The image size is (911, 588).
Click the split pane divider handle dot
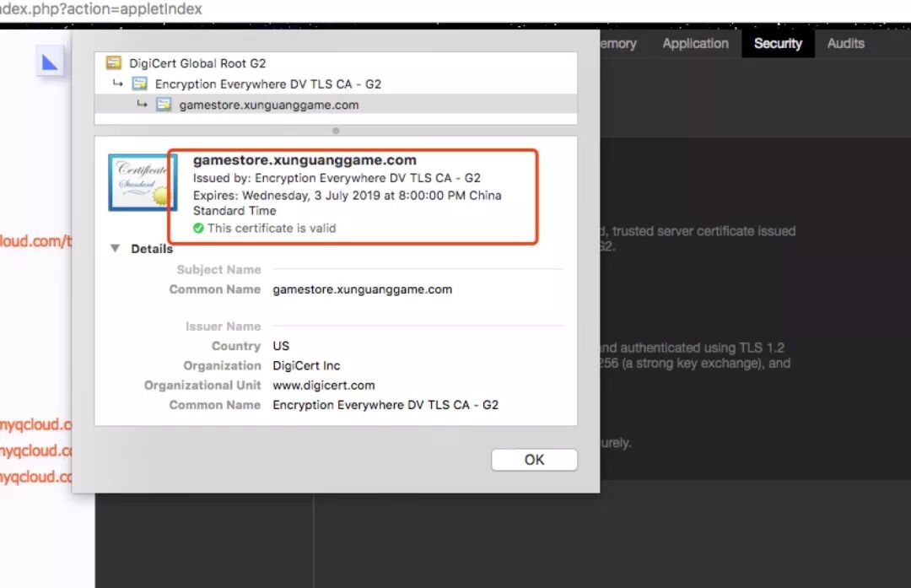pyautogui.click(x=336, y=131)
